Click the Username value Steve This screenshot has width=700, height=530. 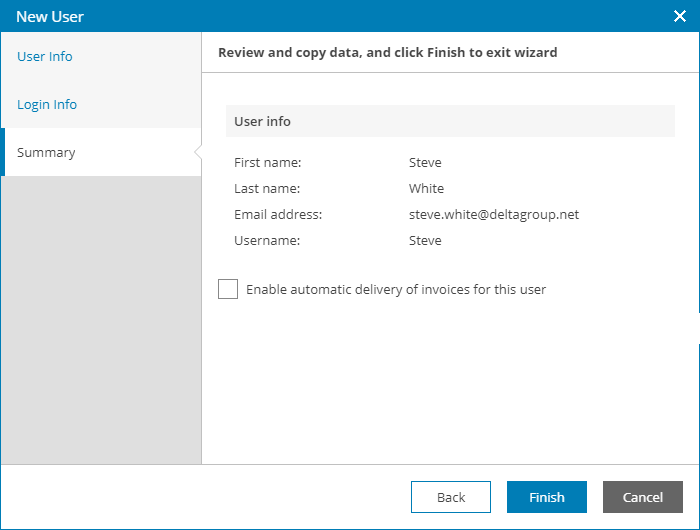(425, 241)
